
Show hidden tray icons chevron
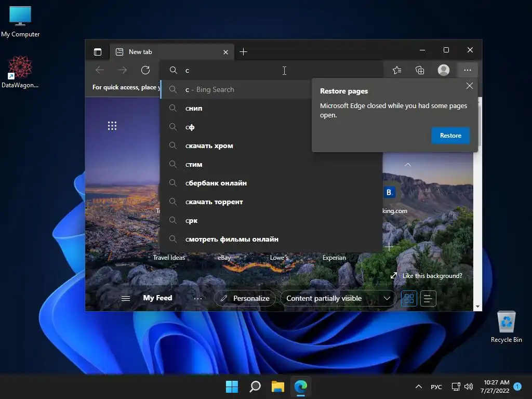[419, 387]
